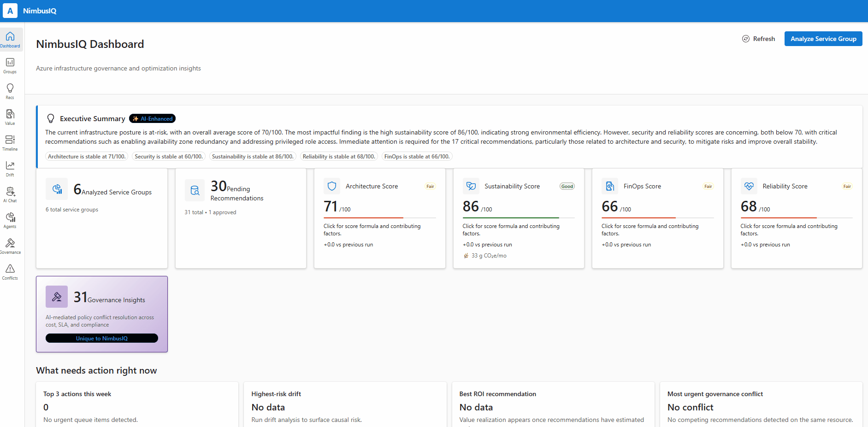Select Dashboard in the sidebar

click(x=10, y=39)
